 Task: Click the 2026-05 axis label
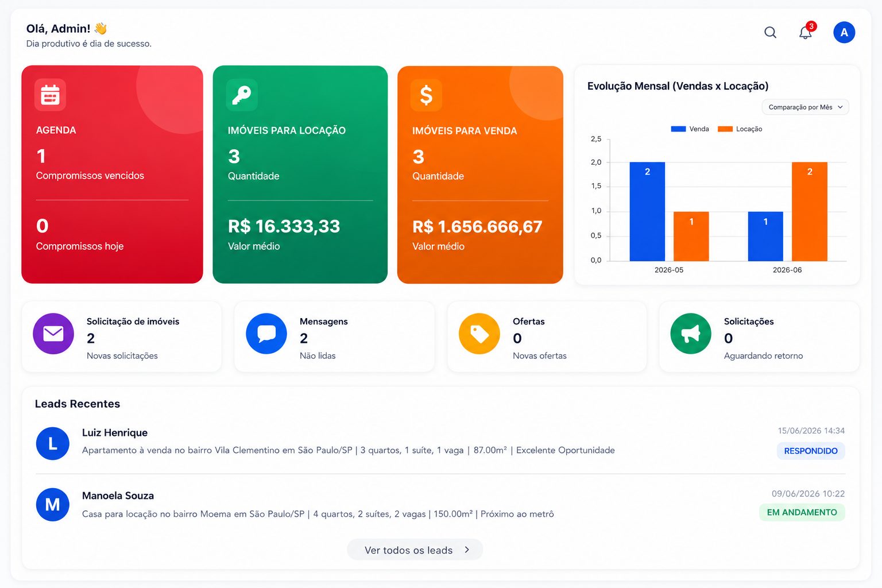point(669,270)
